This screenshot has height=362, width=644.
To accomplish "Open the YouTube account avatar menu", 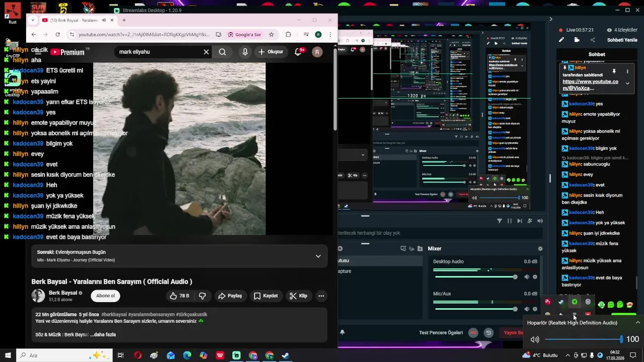I will (x=317, y=52).
